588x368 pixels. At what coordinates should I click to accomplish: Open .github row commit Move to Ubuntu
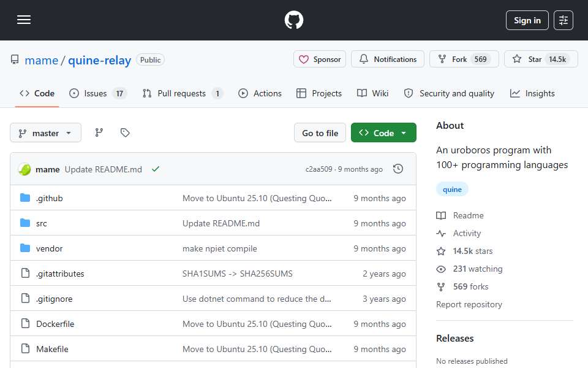point(257,198)
